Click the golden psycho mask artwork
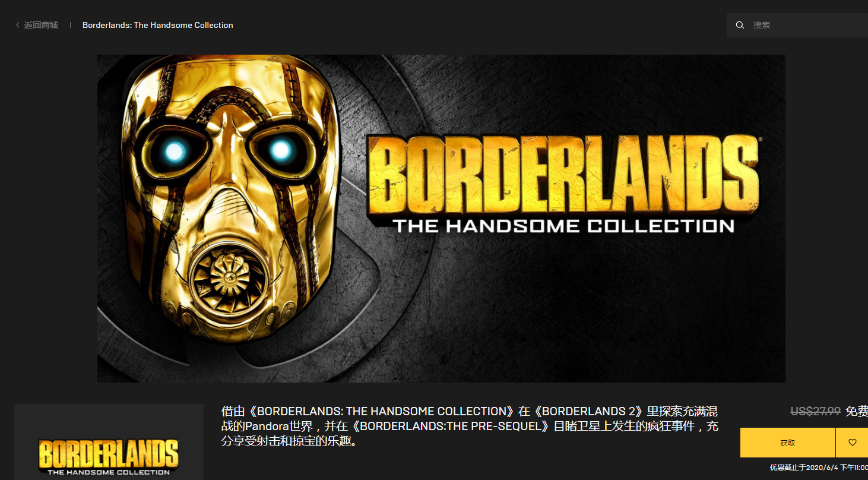The width and height of the screenshot is (868, 480). point(232,196)
